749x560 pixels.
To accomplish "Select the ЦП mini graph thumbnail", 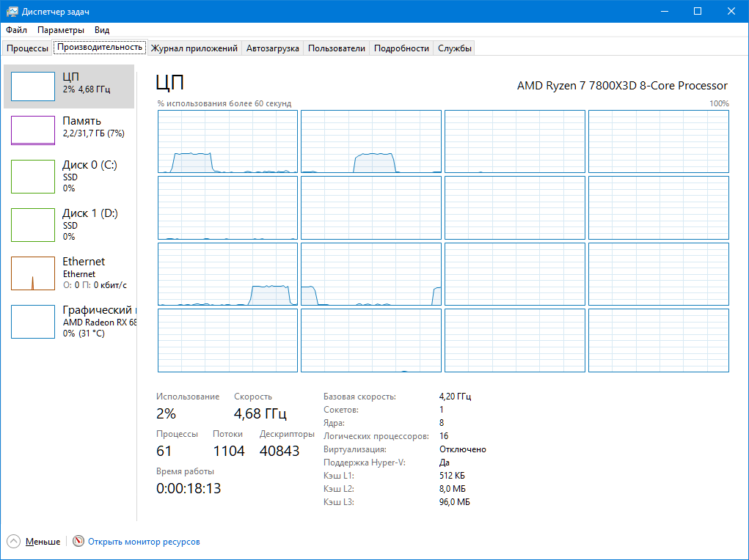I will [x=33, y=86].
